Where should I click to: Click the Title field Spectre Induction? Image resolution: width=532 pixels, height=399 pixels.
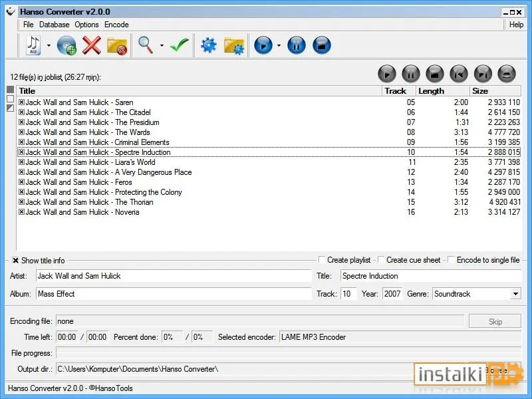click(x=431, y=276)
